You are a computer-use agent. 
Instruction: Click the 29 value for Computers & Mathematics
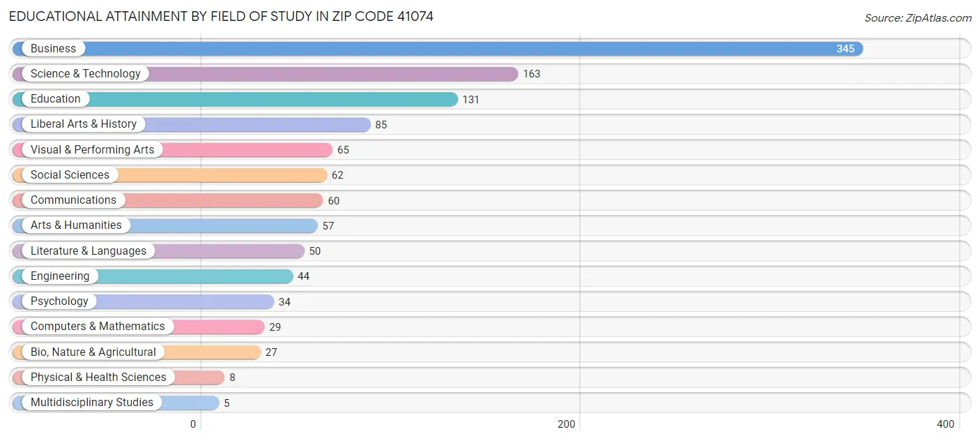275,327
